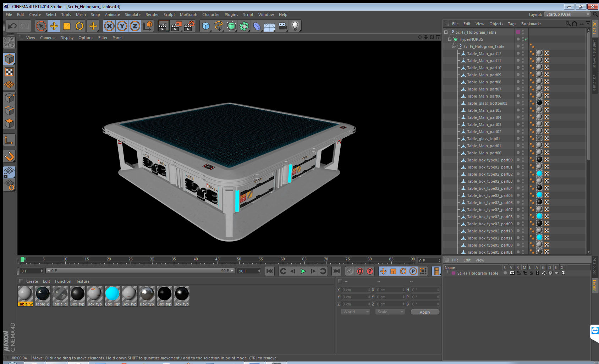The image size is (599, 364).
Task: Click the Object Manager search icon
Action: coord(568,24)
